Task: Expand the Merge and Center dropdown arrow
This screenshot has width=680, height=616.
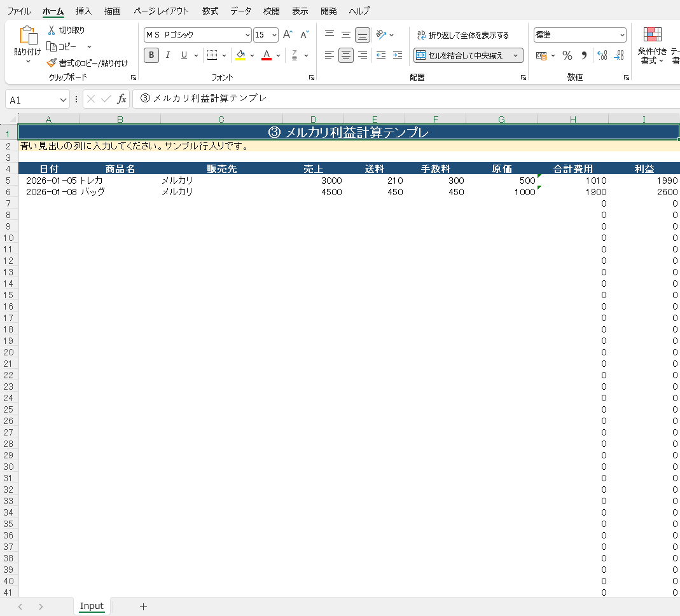Action: 516,55
